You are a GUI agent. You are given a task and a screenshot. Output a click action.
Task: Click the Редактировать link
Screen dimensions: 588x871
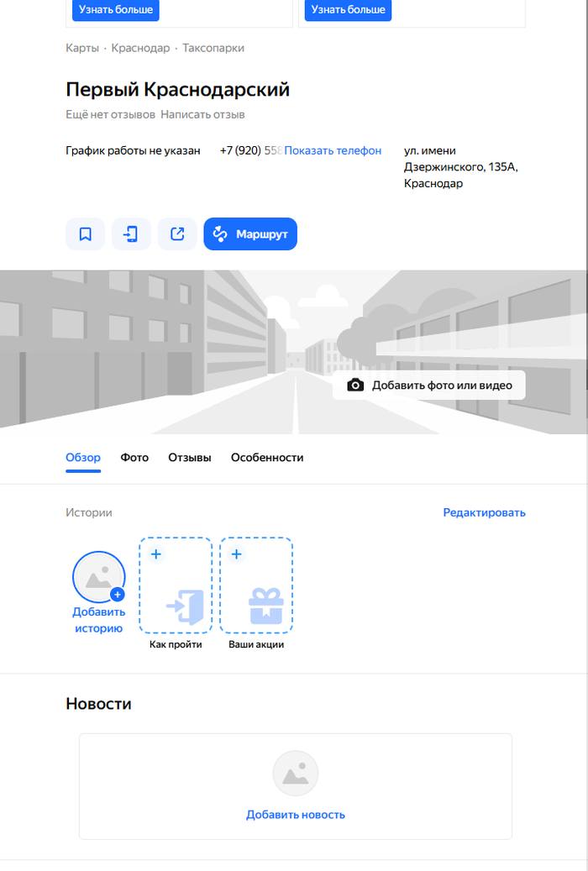484,512
